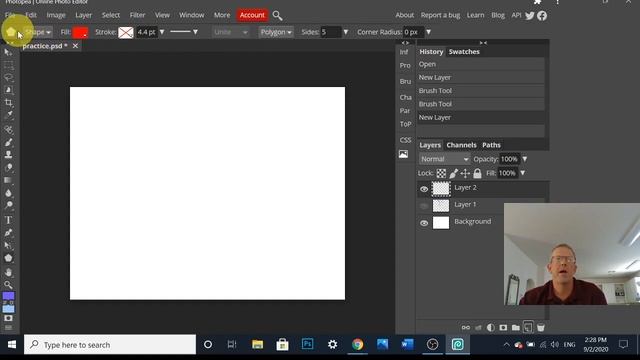Open Photopea Twitter page icon
640x360 pixels.
point(530,16)
